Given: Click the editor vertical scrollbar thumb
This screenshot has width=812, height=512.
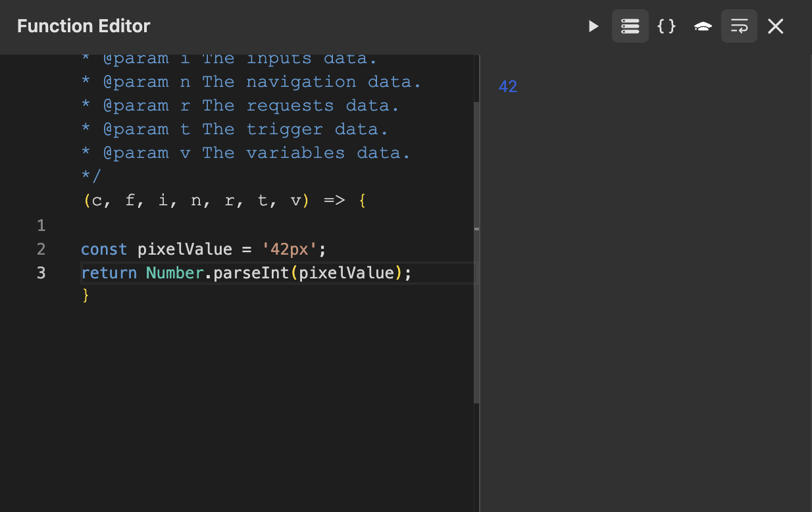Looking at the screenshot, I should point(477,253).
